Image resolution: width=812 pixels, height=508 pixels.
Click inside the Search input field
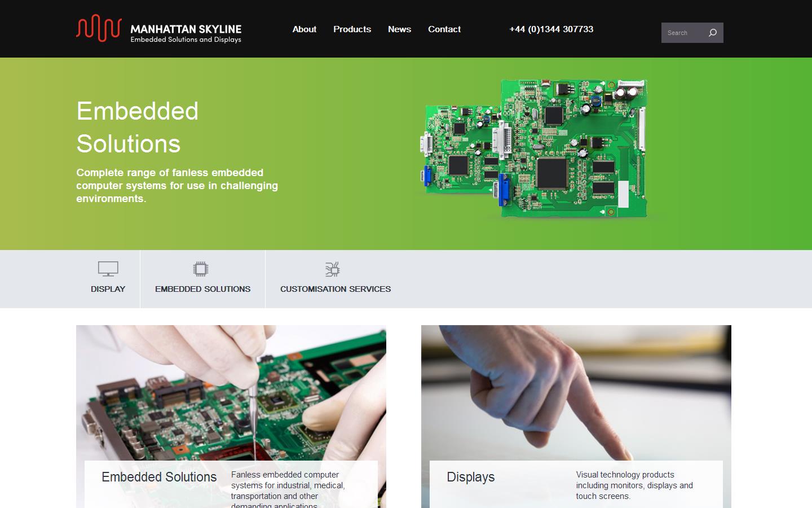click(682, 33)
